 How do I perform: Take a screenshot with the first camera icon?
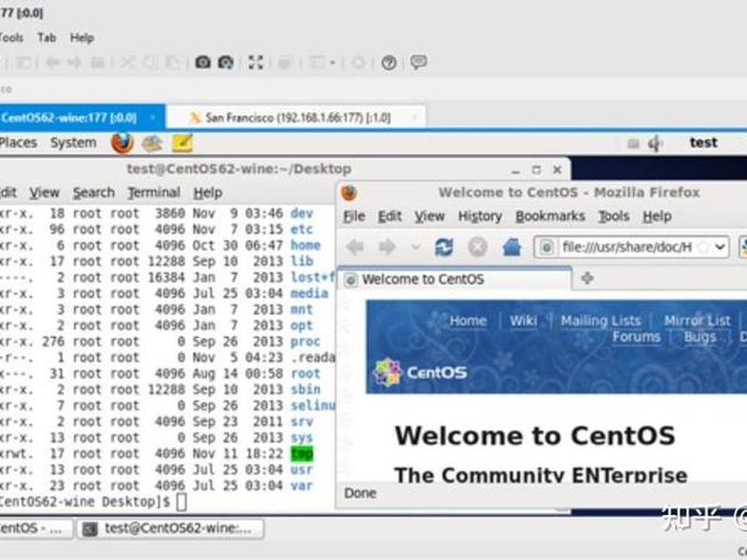[203, 63]
